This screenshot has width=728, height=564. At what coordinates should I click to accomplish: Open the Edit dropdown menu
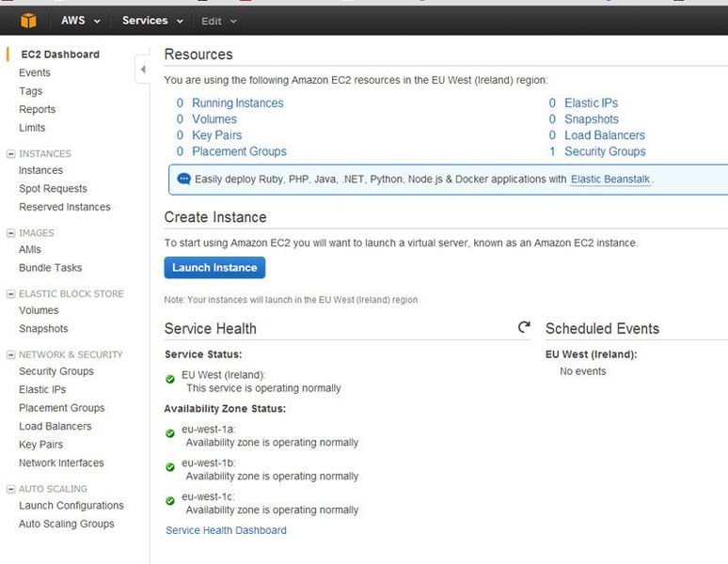(x=218, y=21)
